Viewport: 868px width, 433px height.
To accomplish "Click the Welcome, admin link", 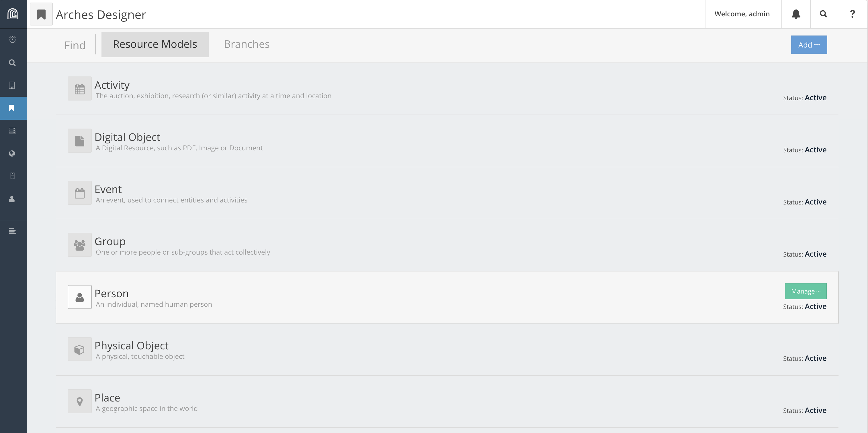I will [x=743, y=14].
